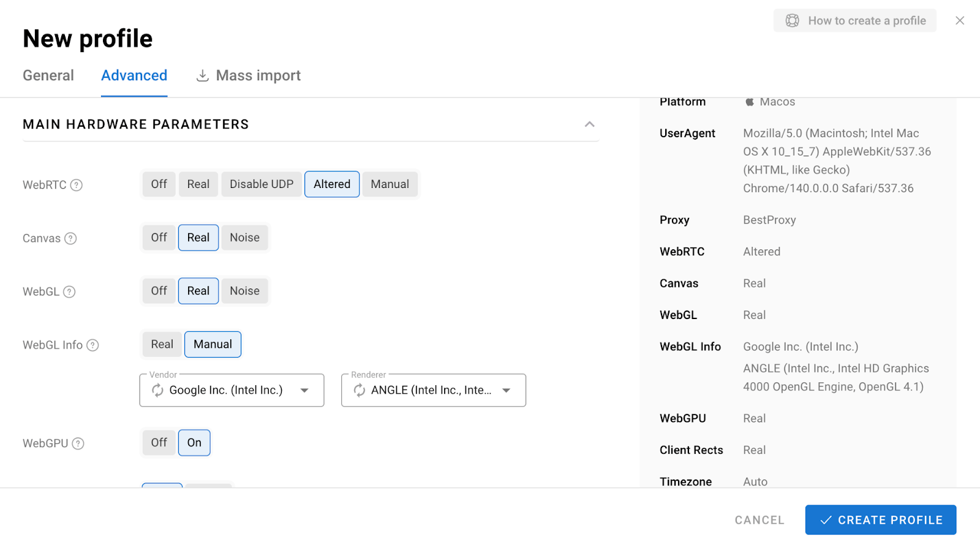
Task: Click the WebGL help question icon
Action: click(x=70, y=292)
